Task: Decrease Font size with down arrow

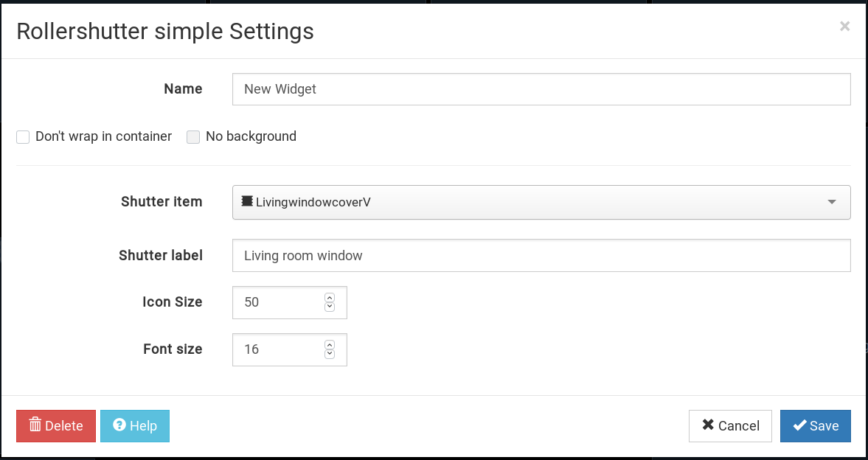Action: (330, 354)
